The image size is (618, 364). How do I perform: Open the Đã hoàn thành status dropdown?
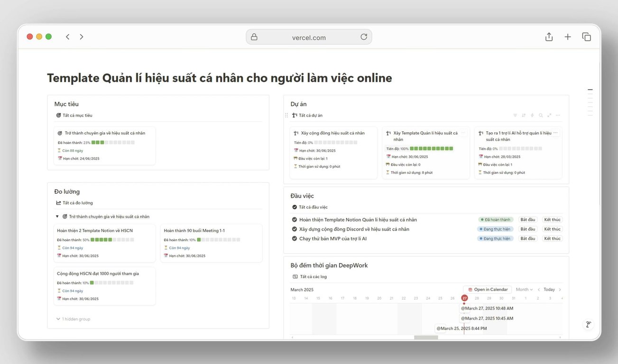[x=496, y=219]
